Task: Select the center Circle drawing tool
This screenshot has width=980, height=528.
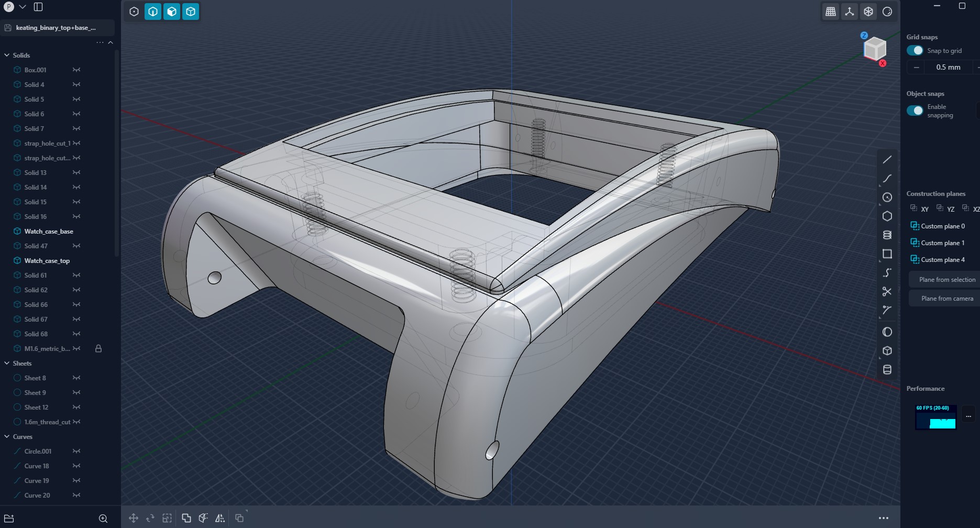Action: (x=887, y=197)
